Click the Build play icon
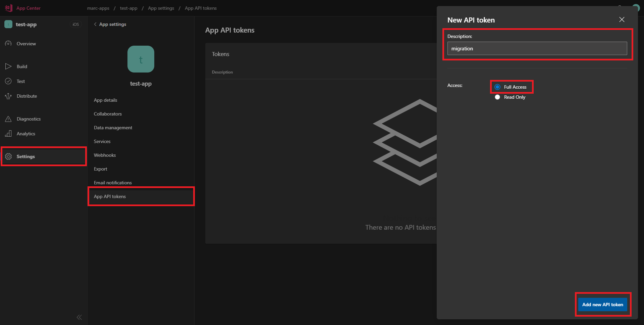The width and height of the screenshot is (644, 325). pos(8,66)
